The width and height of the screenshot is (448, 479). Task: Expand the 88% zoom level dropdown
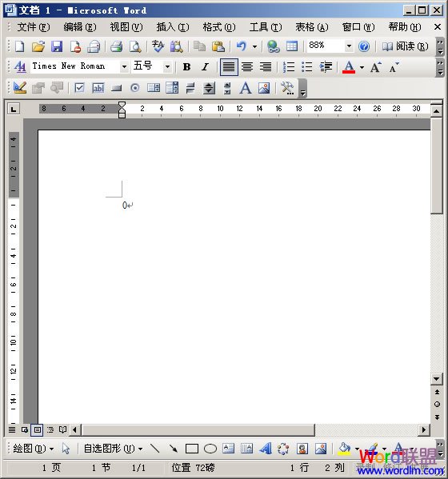pos(349,46)
